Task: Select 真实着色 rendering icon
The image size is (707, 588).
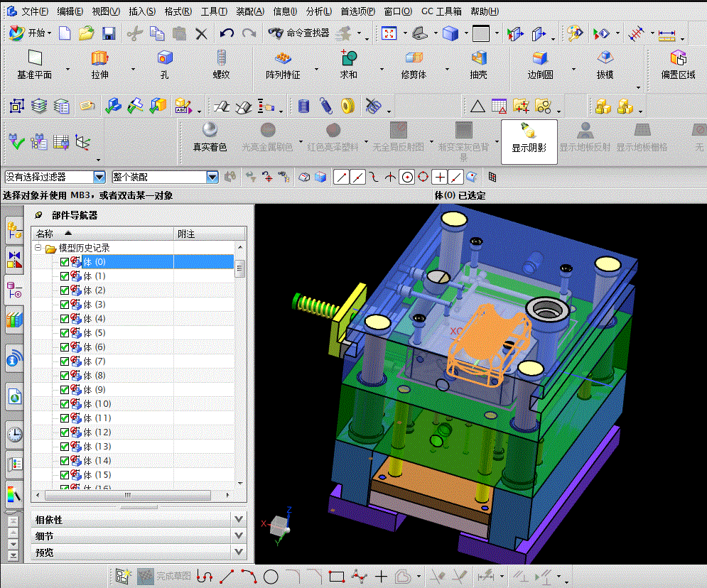Action: pyautogui.click(x=210, y=131)
